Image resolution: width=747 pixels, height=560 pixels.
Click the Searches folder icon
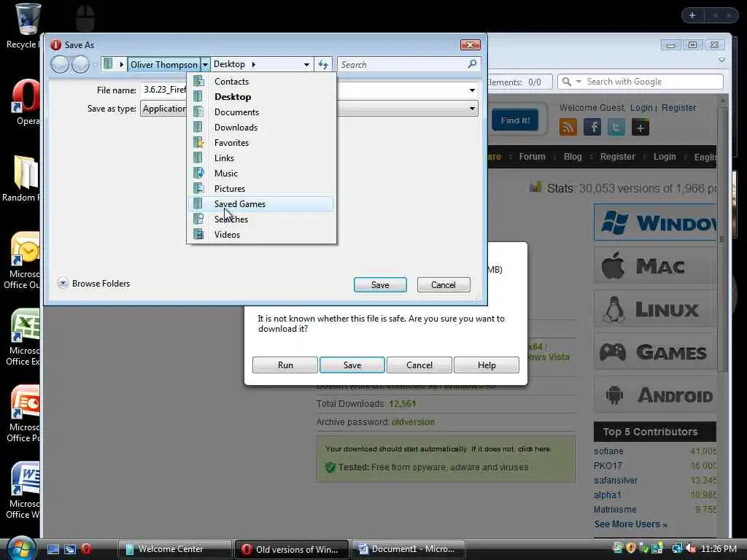pyautogui.click(x=198, y=219)
